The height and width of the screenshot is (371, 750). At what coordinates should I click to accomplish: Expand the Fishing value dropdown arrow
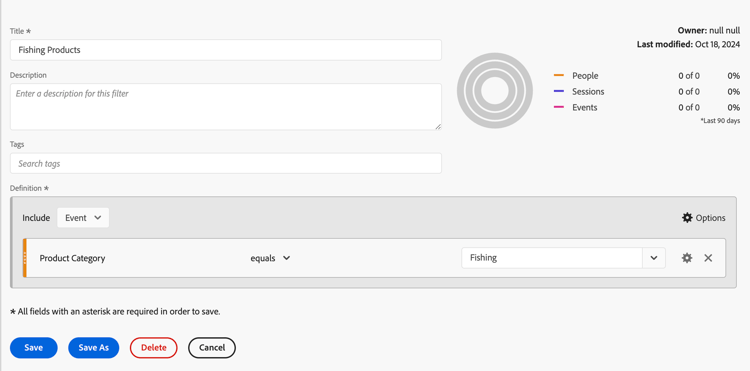click(x=654, y=258)
